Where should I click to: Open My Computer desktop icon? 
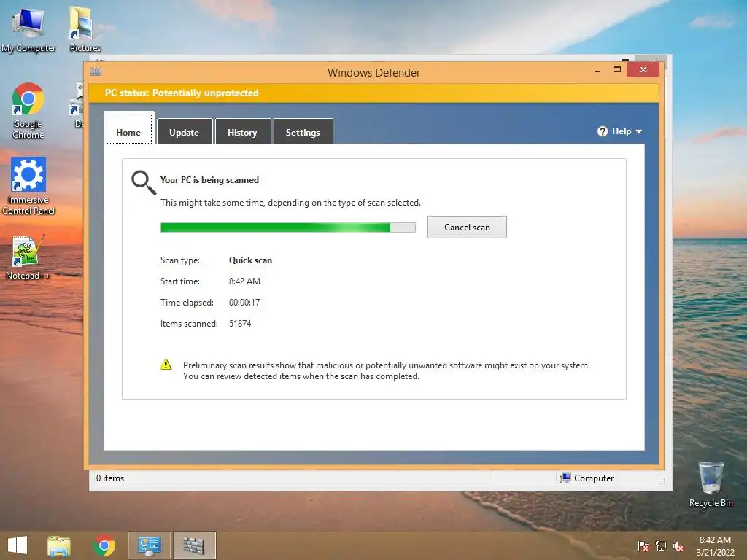[28, 29]
